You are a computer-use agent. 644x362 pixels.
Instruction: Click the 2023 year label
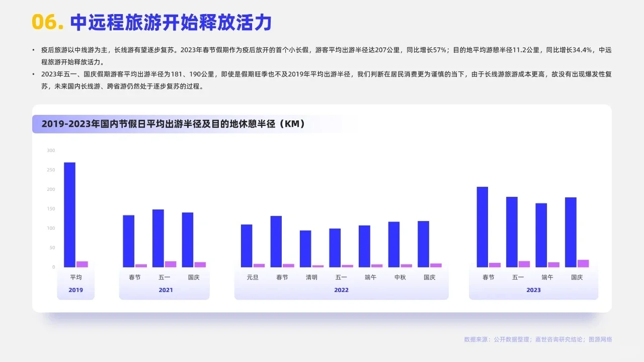pyautogui.click(x=533, y=289)
